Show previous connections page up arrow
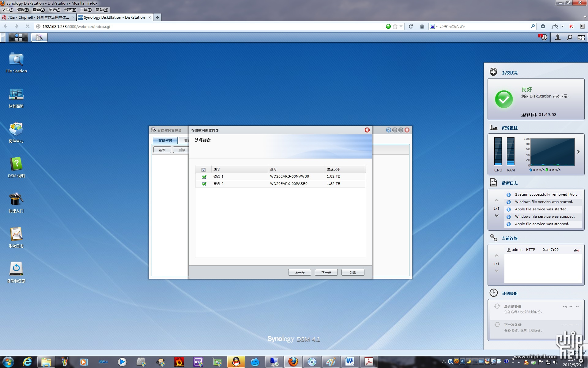 496,256
